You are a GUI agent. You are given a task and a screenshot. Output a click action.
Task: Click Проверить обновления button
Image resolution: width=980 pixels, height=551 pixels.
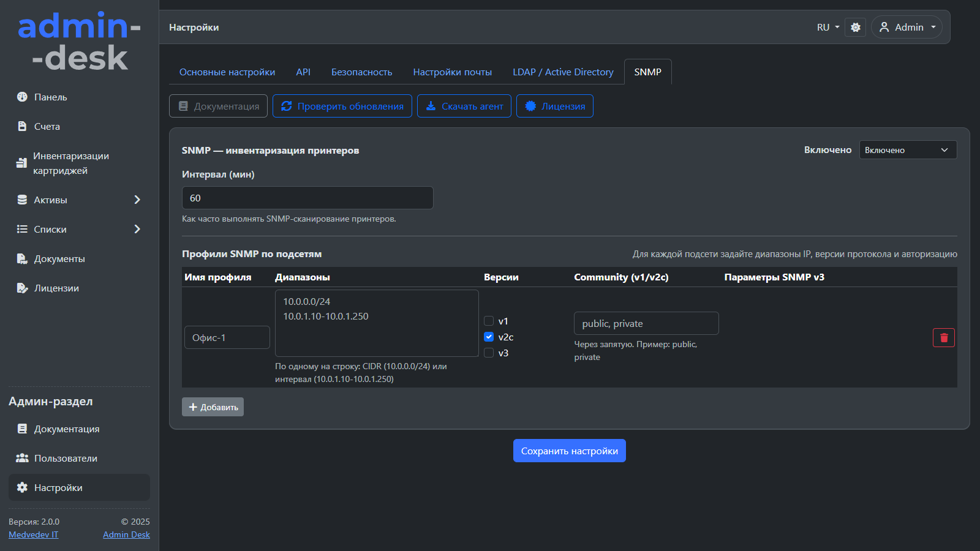pos(342,107)
